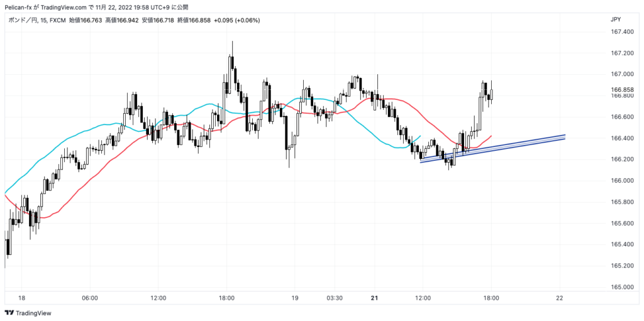
Task: Click the +0.095 (+0.06%) change value
Action: (x=237, y=20)
